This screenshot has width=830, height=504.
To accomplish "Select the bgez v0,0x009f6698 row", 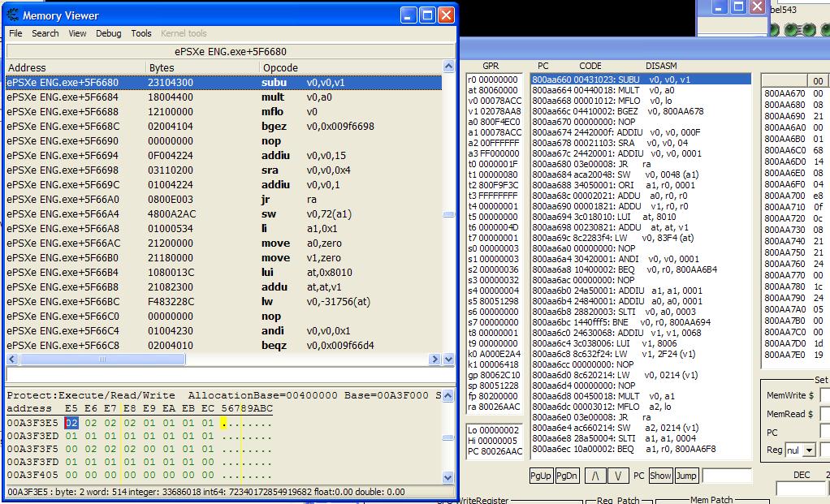I will tap(223, 127).
